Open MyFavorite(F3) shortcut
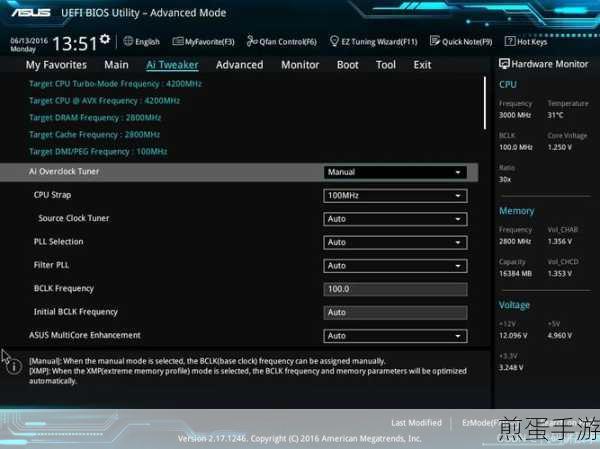Image resolution: width=600 pixels, height=449 pixels. coord(203,41)
